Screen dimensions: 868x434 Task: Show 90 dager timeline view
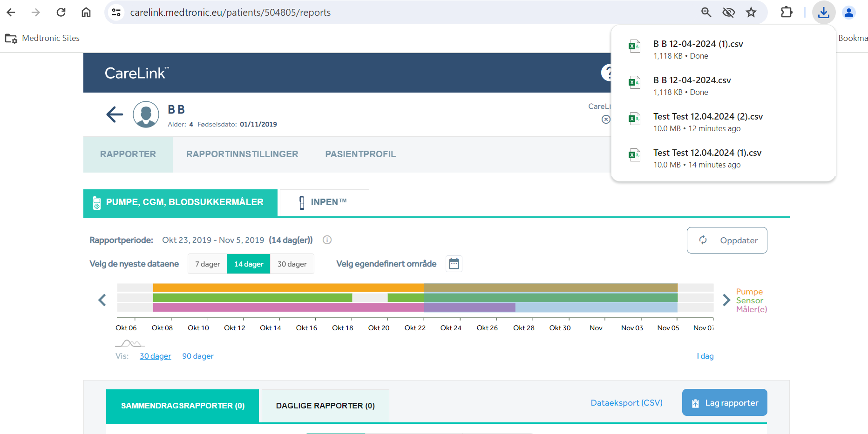198,356
